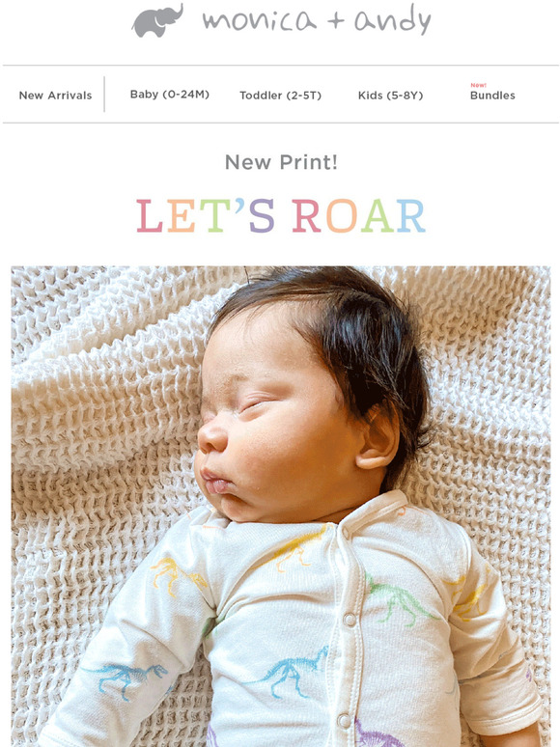The width and height of the screenshot is (560, 747).
Task: Select the Toddler (2-5T) navigation link
Action: coord(280,96)
